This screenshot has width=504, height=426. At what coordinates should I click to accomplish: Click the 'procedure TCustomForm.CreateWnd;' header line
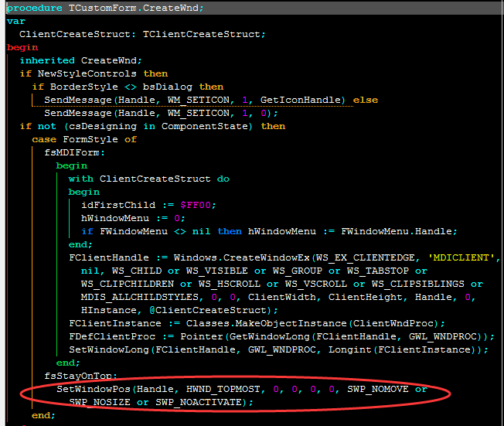point(105,8)
